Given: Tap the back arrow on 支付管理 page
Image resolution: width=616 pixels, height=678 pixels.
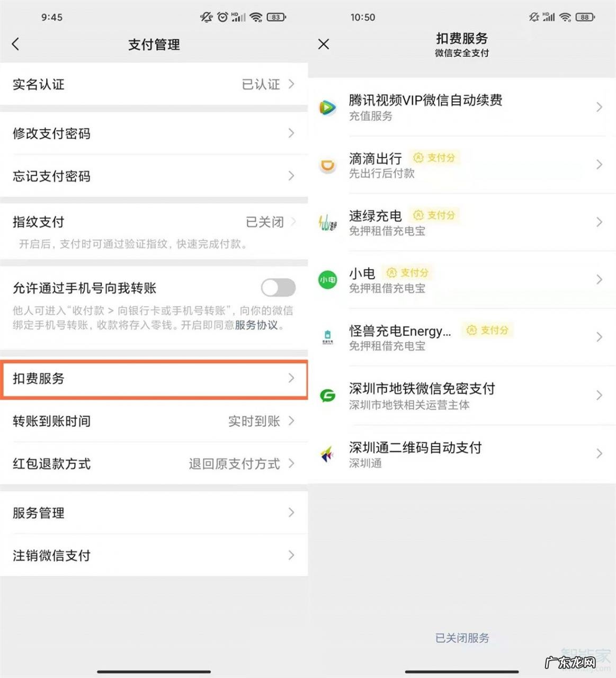Looking at the screenshot, I should click(16, 44).
